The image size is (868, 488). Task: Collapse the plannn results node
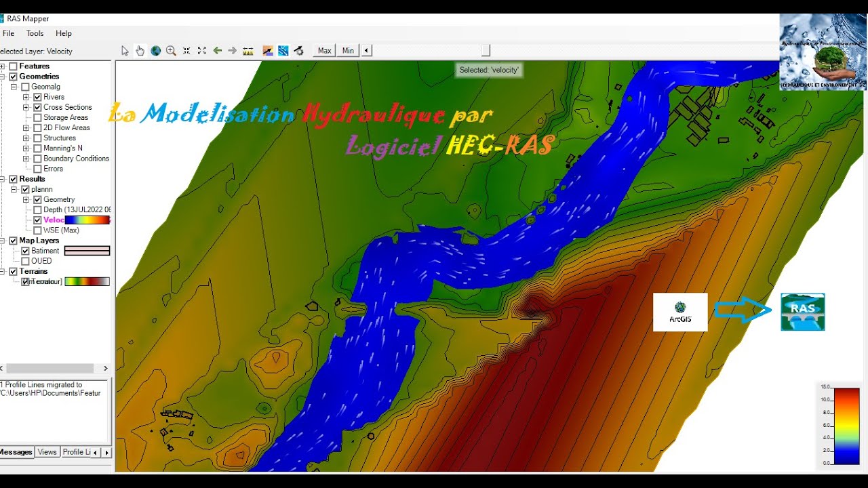click(14, 190)
